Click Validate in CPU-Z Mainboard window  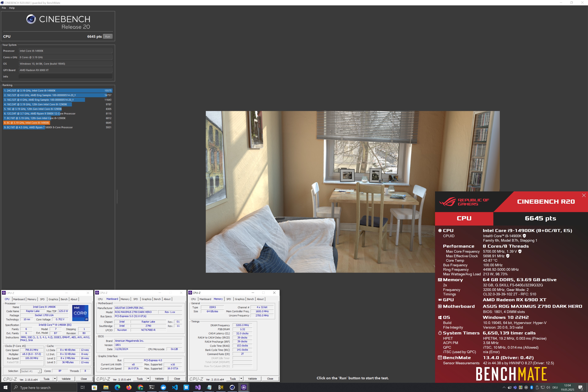click(159, 379)
